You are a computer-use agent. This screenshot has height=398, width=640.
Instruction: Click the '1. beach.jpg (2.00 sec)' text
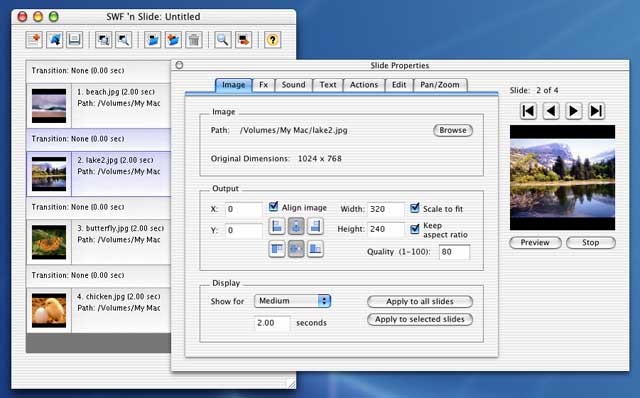coord(116,92)
